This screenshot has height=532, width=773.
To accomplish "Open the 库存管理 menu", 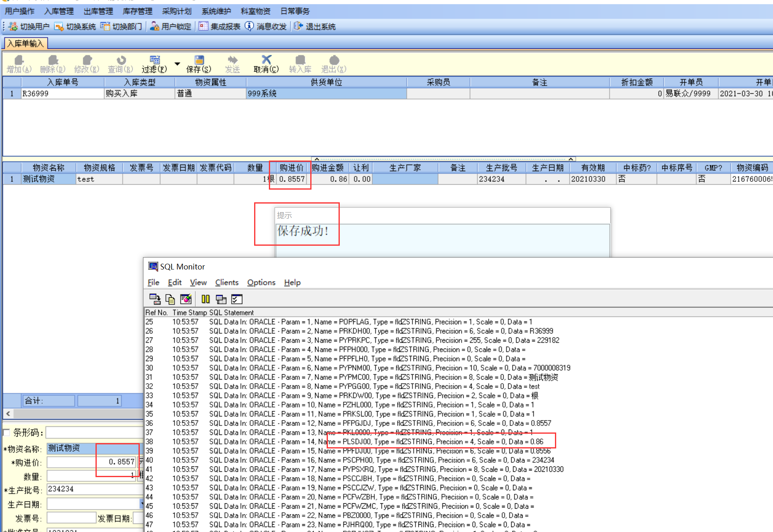I will click(138, 11).
